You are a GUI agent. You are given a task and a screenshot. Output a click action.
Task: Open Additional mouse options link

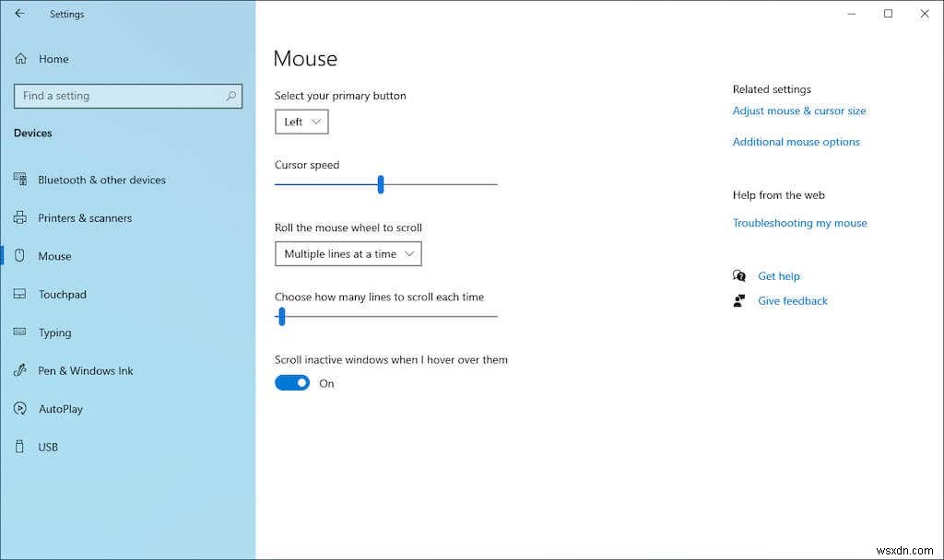point(796,142)
